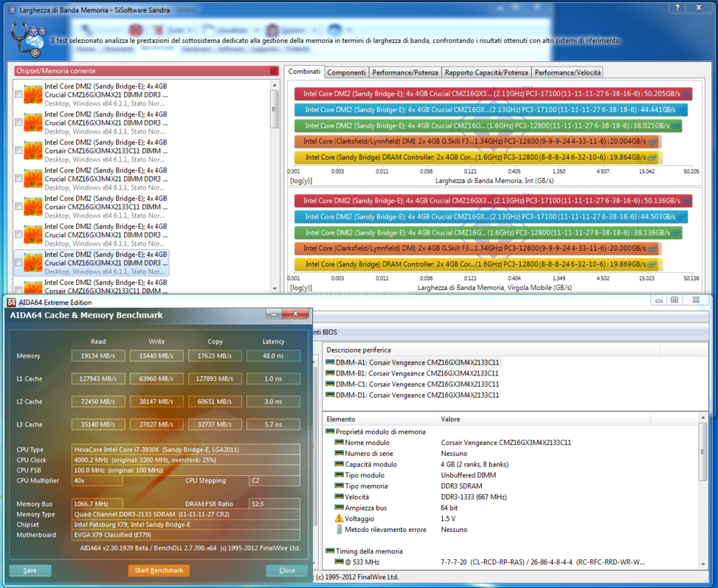Tick the fourth reference system checkbox
The image size is (718, 588).
(x=19, y=179)
